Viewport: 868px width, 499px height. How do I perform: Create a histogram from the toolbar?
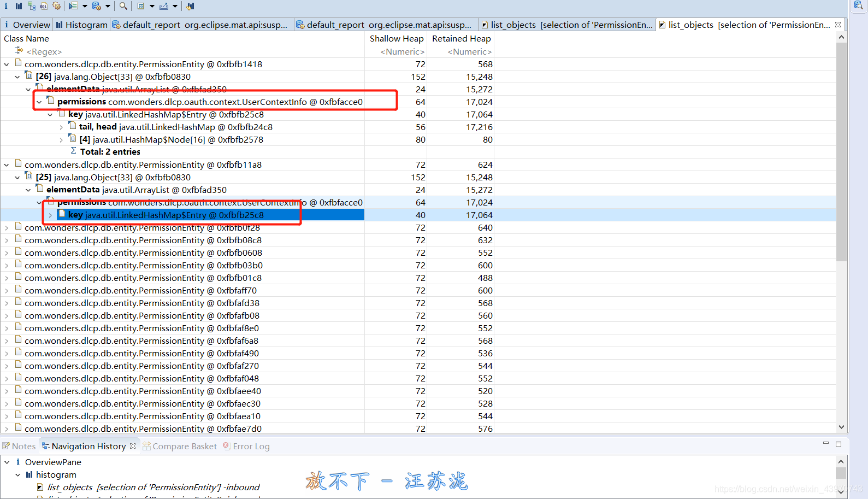coord(19,6)
